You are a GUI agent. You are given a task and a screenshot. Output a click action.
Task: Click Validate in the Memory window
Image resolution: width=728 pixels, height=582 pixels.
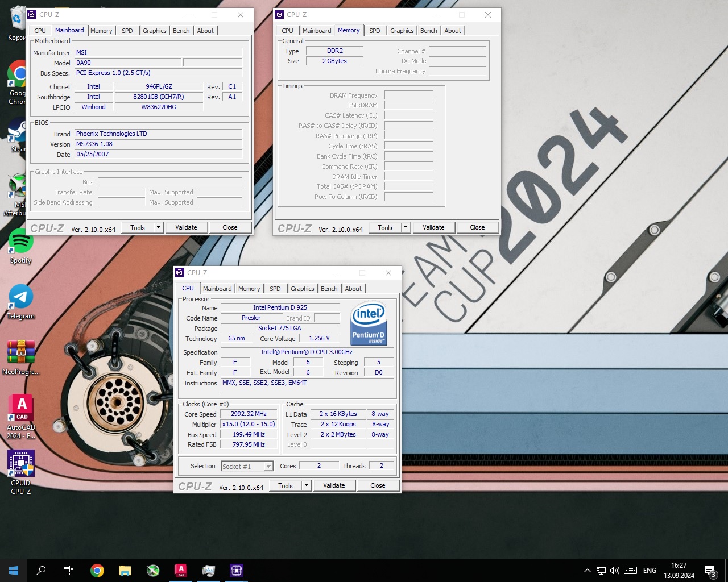[x=433, y=227]
